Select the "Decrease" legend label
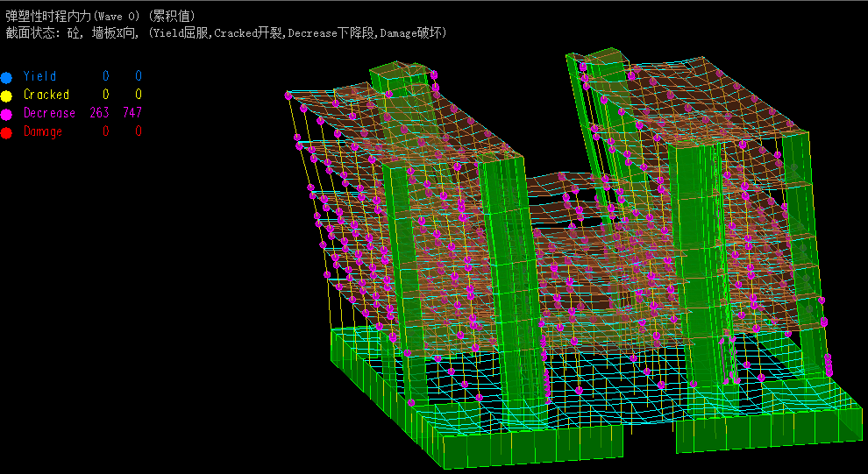 click(x=49, y=113)
